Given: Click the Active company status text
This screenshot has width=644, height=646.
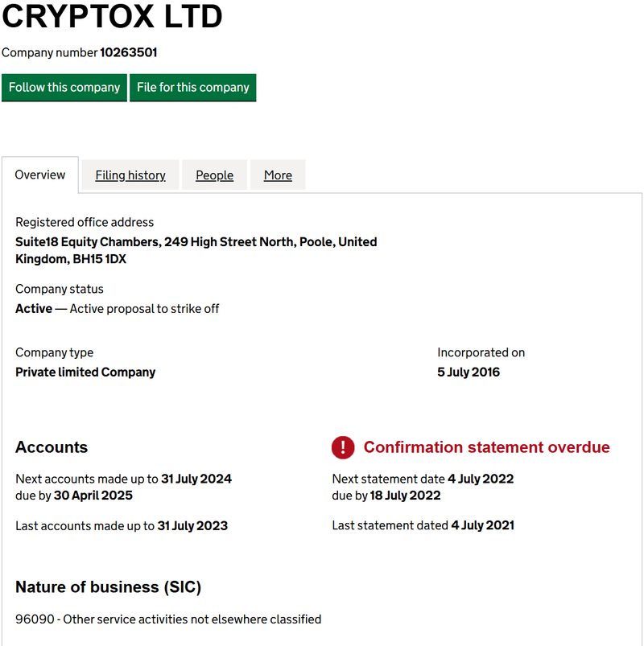Looking at the screenshot, I should [34, 309].
